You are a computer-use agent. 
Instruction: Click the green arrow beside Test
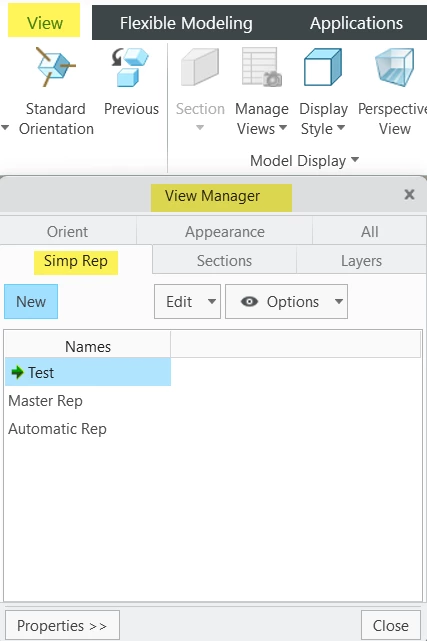click(17, 372)
